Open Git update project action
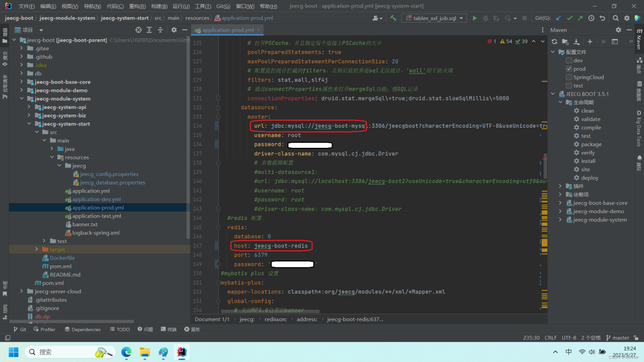The image size is (644, 362). point(558,18)
